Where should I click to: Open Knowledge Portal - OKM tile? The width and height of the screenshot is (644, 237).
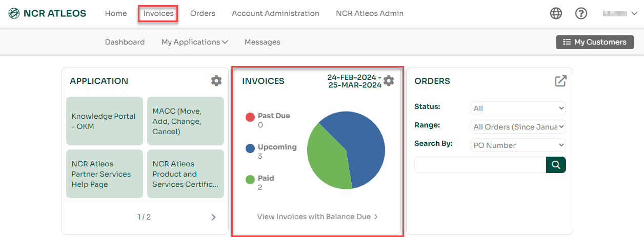coord(105,121)
